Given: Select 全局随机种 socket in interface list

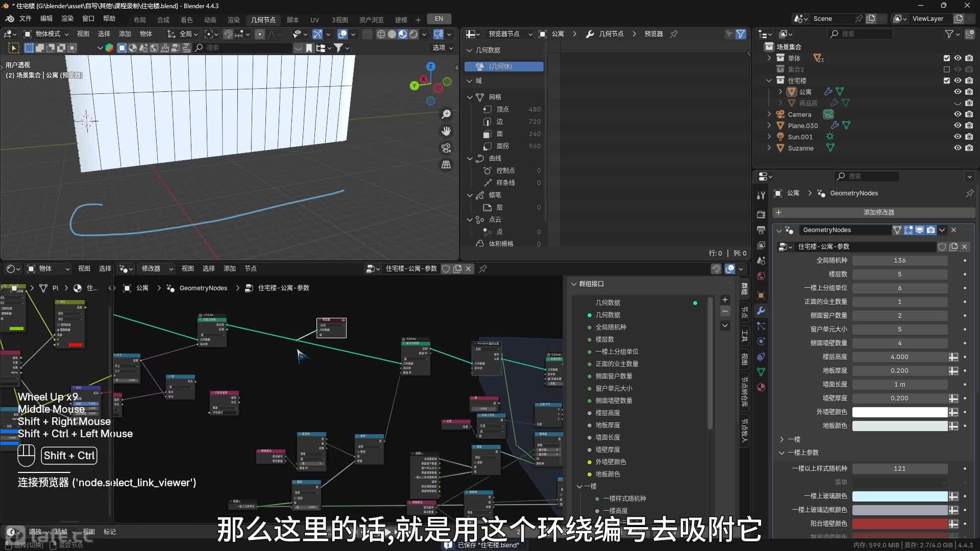Looking at the screenshot, I should (610, 328).
